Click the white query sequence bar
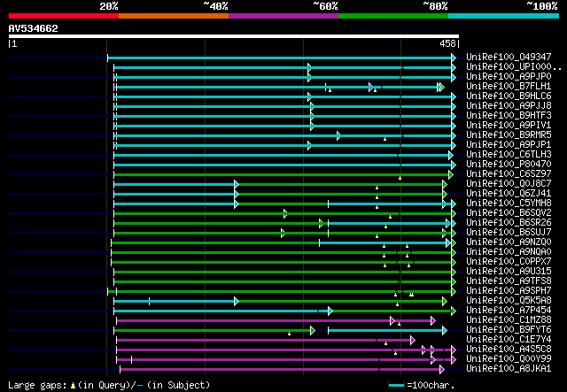The height and width of the screenshot is (392, 567). 234,36
